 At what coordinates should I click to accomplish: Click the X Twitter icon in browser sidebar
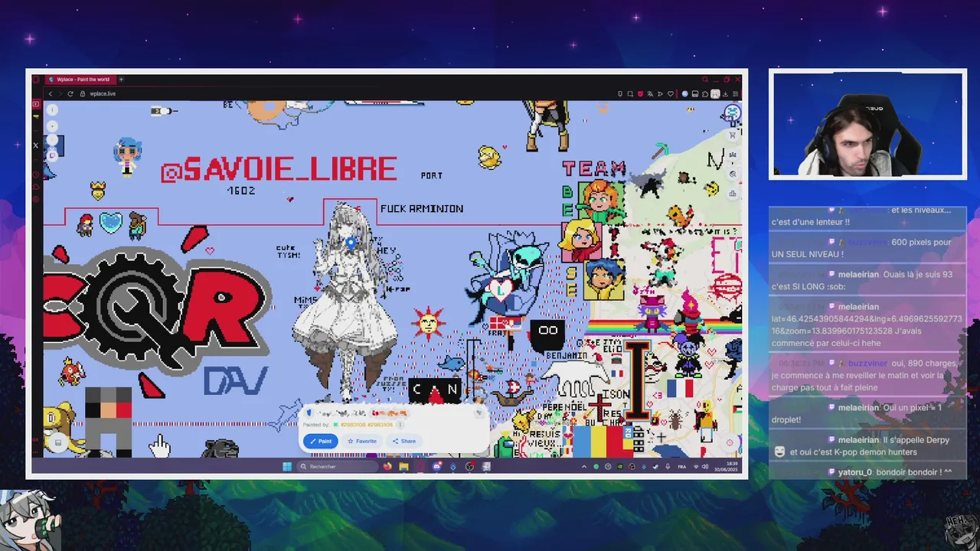pyautogui.click(x=35, y=145)
